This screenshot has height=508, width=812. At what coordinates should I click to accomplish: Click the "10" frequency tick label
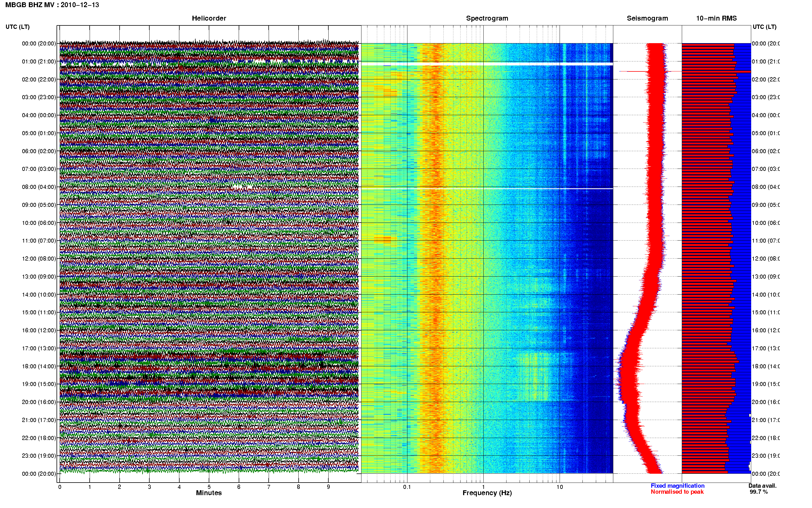click(x=560, y=487)
